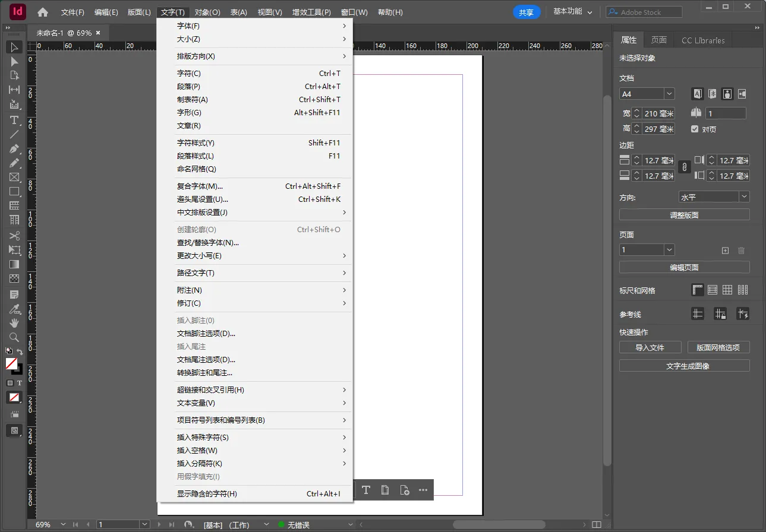This screenshot has width=766, height=532.
Task: Click the add new page icon
Action: 725,251
